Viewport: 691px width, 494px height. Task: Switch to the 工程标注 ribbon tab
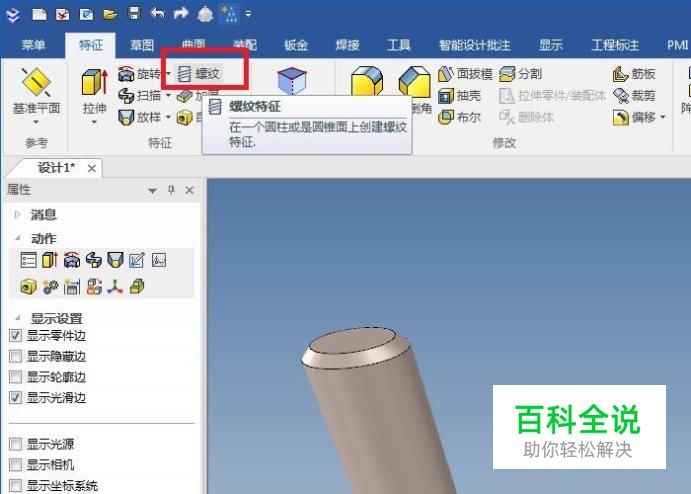tap(615, 45)
